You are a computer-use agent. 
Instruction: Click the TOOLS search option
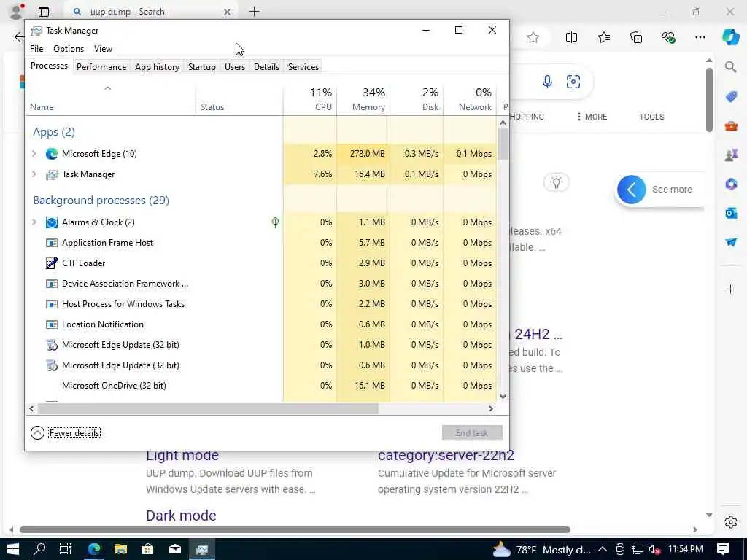tap(651, 117)
